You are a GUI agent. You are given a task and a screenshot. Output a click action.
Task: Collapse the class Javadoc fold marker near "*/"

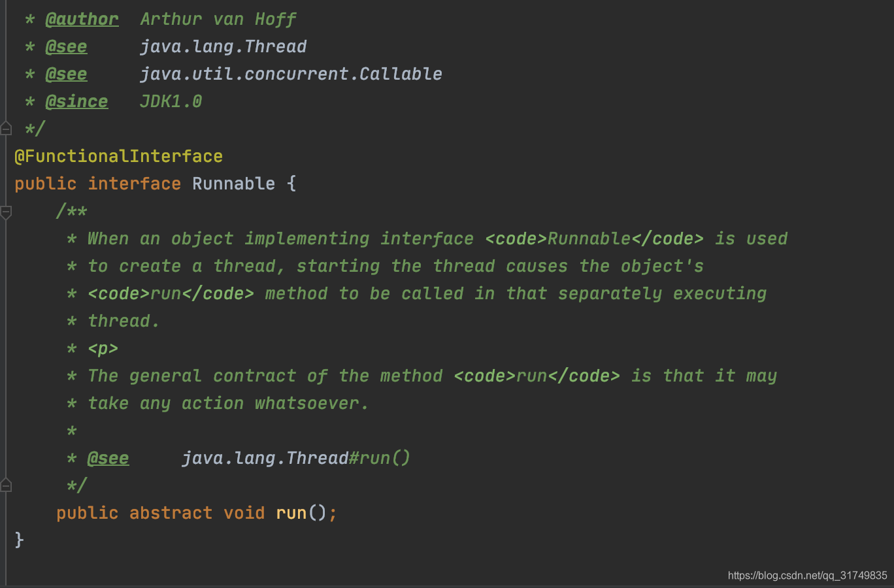(x=6, y=128)
